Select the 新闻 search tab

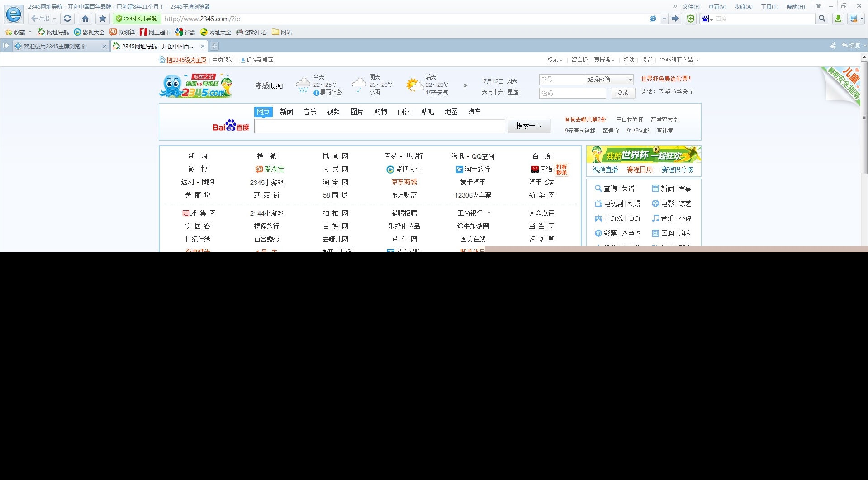[286, 112]
